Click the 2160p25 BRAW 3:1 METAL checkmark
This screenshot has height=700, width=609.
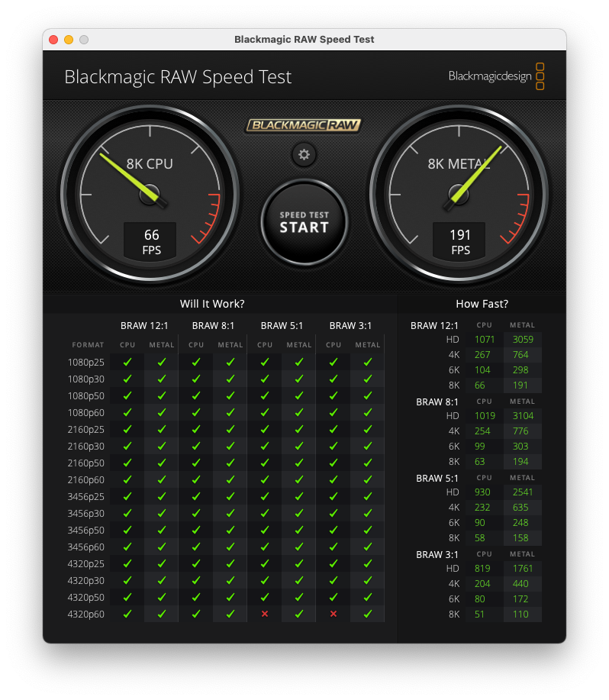tap(368, 430)
